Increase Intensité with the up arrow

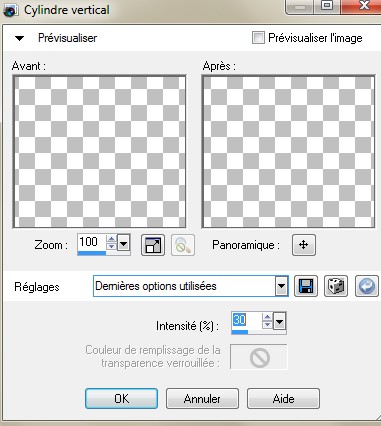(267, 317)
